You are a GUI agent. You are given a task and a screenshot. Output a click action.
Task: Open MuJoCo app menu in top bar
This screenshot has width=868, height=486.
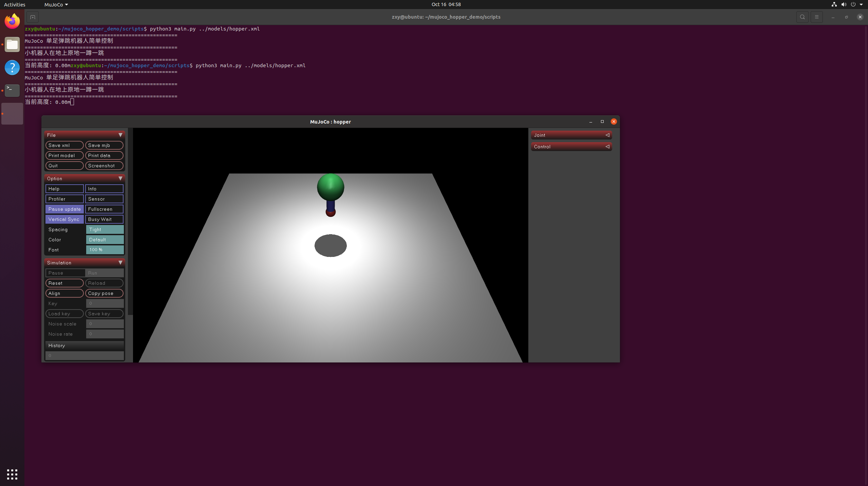(56, 4)
